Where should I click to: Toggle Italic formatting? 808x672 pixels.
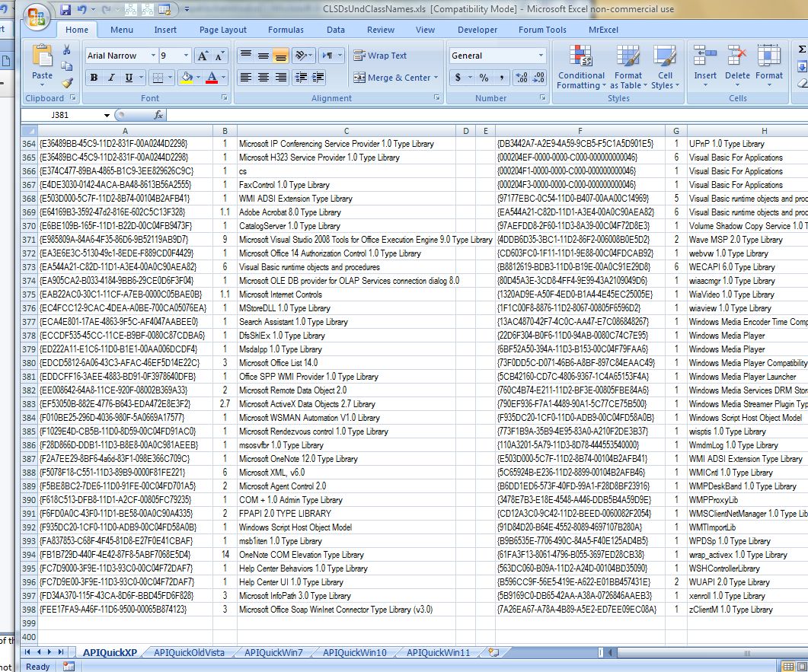tap(110, 78)
